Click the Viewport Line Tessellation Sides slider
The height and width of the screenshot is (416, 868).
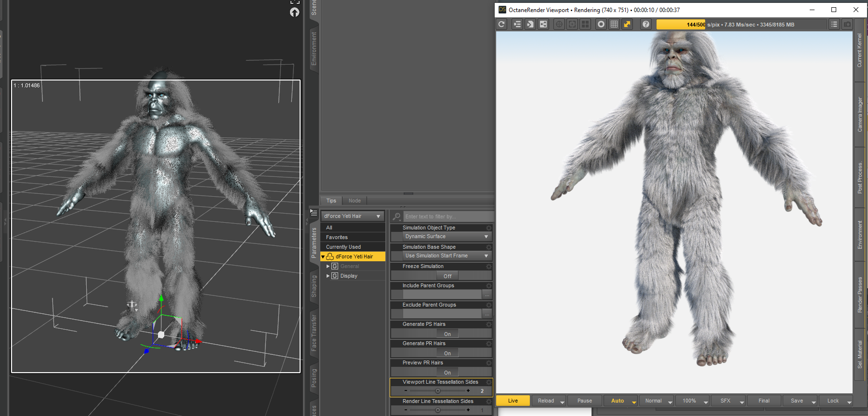437,391
